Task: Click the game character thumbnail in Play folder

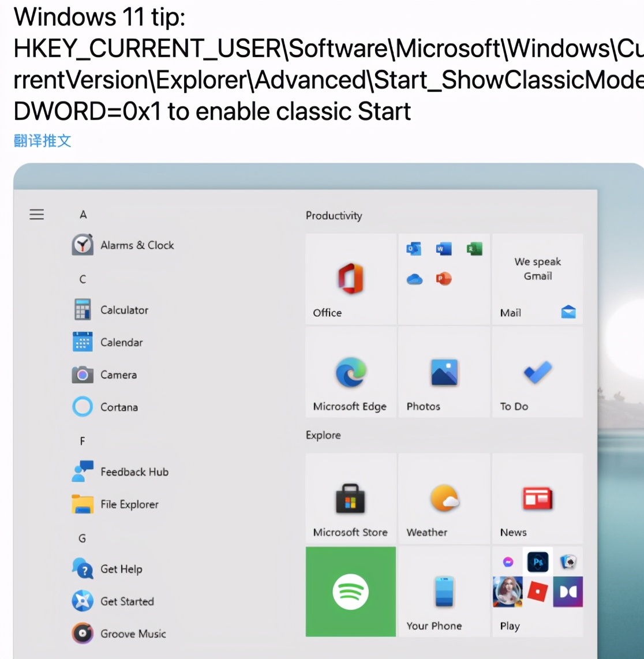Action: pyautogui.click(x=508, y=591)
